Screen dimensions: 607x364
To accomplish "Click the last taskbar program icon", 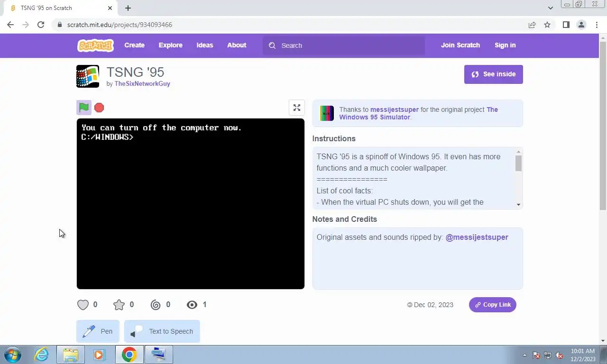I will [x=158, y=355].
